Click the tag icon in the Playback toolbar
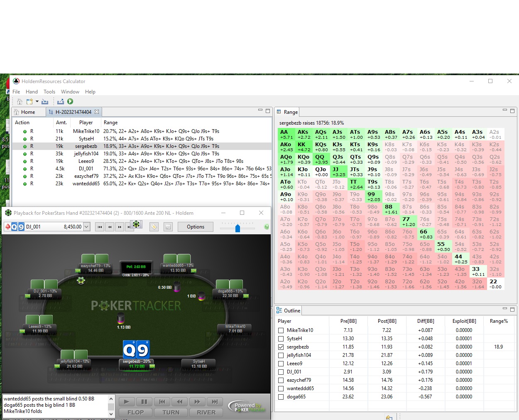519x420 pixels. [x=154, y=227]
